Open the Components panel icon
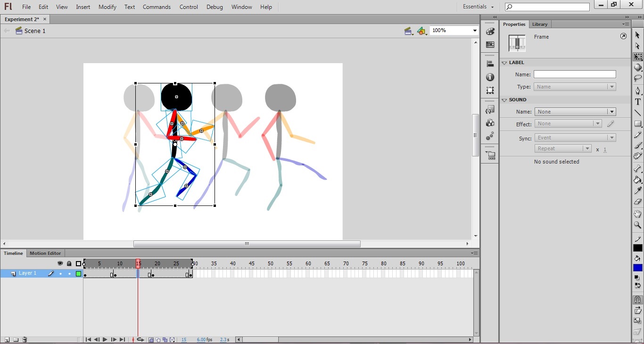The image size is (644, 344). click(x=490, y=123)
